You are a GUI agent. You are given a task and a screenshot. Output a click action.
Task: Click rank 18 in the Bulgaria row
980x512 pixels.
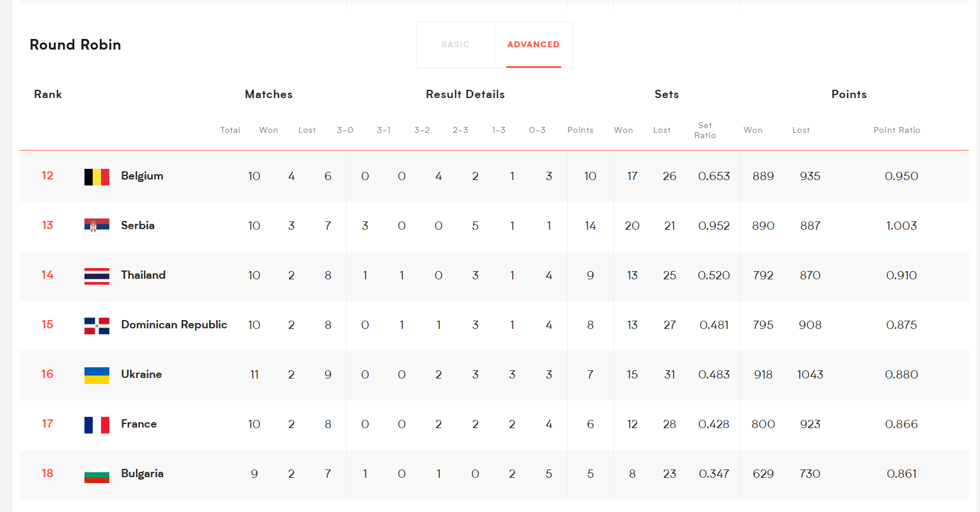point(47,474)
